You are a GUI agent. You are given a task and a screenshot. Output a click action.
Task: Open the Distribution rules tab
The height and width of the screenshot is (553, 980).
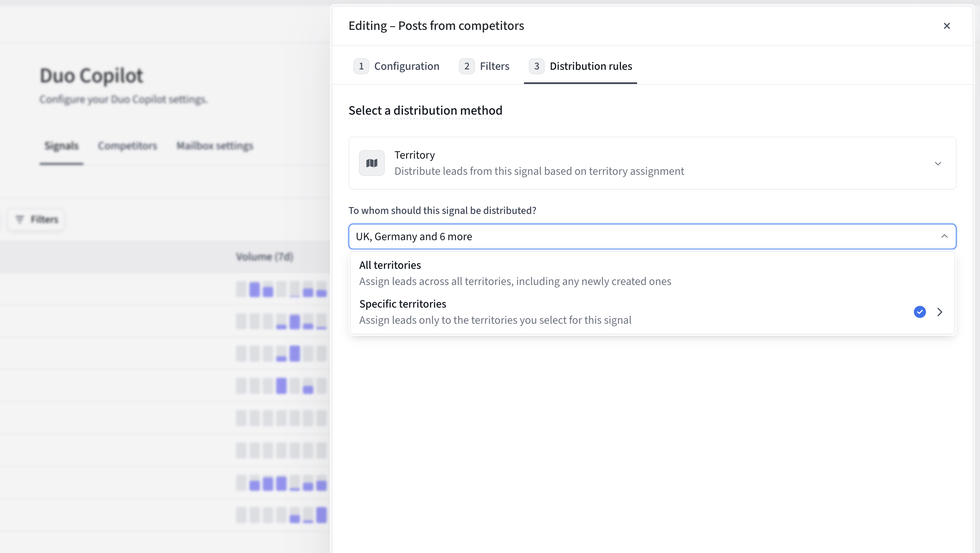[590, 66]
